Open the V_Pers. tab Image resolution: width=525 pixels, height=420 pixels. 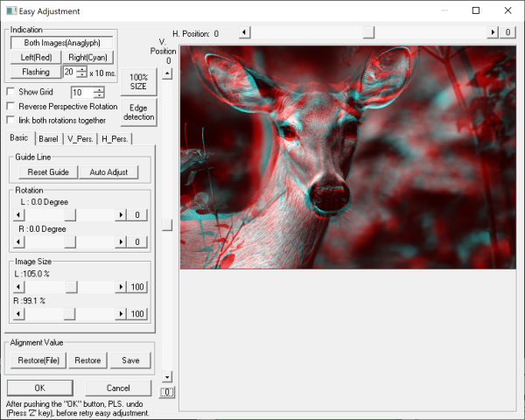pyautogui.click(x=80, y=138)
